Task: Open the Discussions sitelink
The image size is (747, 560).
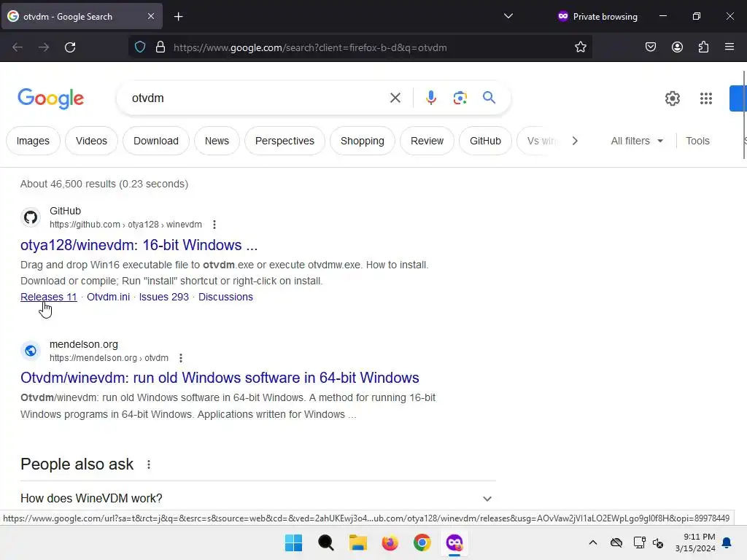Action: (226, 297)
